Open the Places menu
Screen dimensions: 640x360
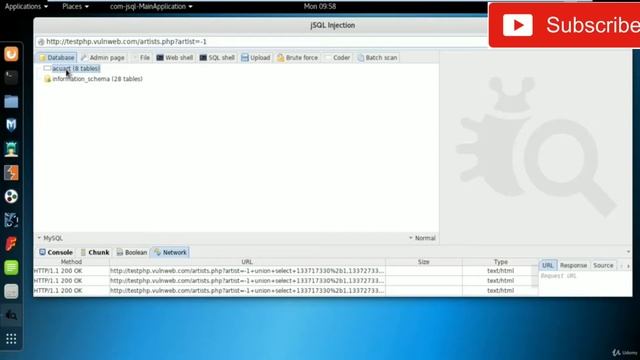point(76,7)
